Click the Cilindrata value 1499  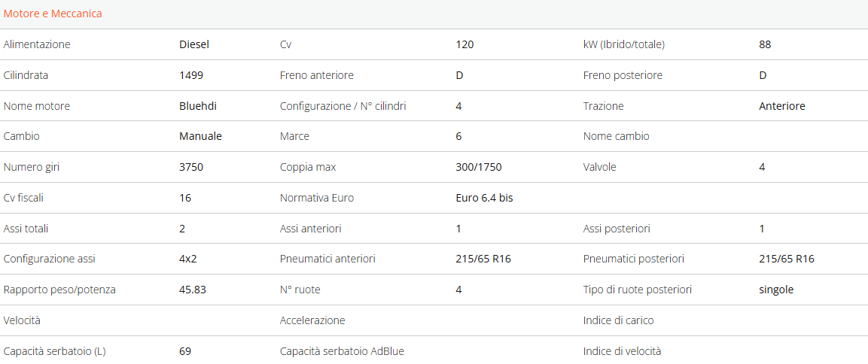(191, 75)
